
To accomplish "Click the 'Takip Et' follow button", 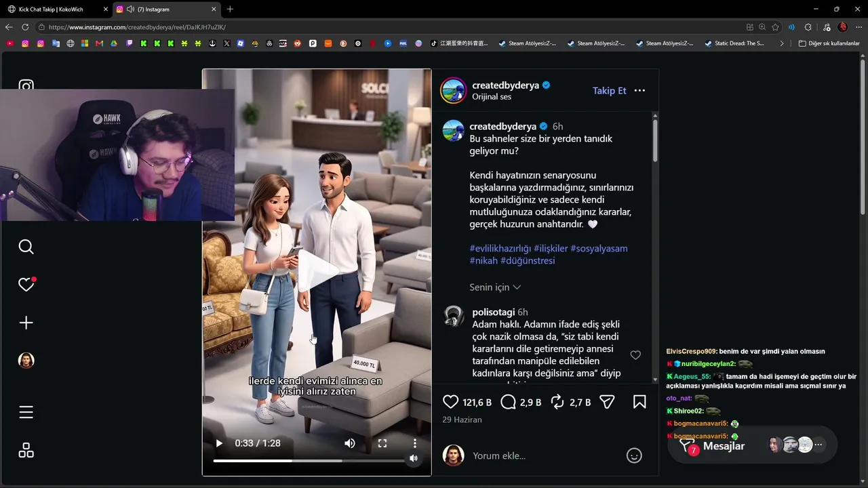I will (x=610, y=90).
